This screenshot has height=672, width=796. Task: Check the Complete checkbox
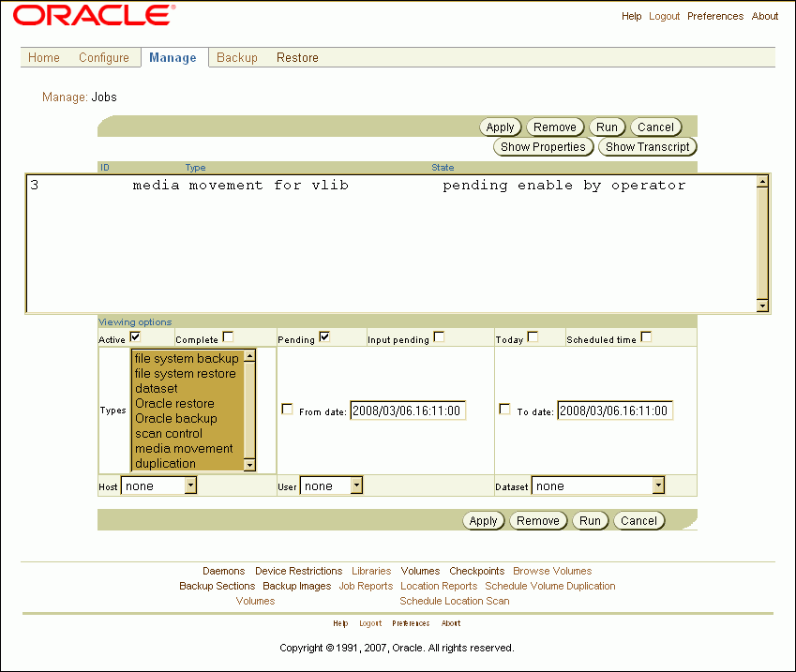[x=229, y=336]
